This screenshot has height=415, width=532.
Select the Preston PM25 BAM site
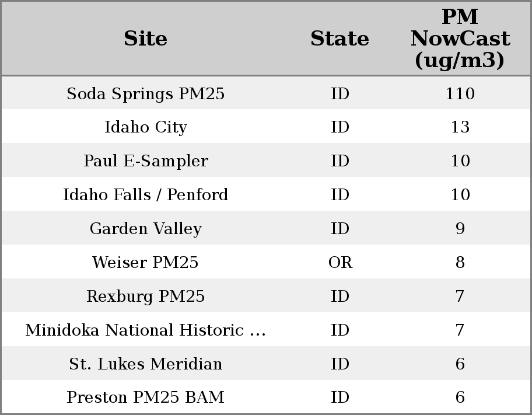[x=145, y=397]
